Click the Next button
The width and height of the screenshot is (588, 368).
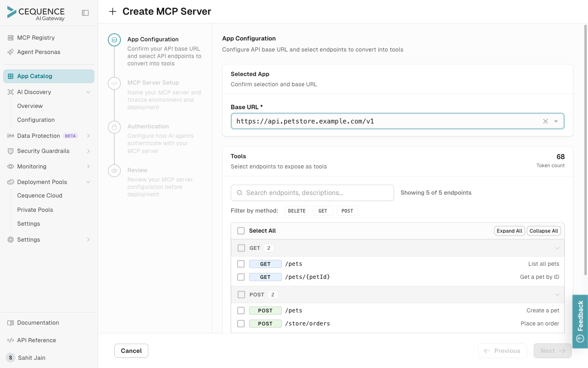click(x=552, y=351)
